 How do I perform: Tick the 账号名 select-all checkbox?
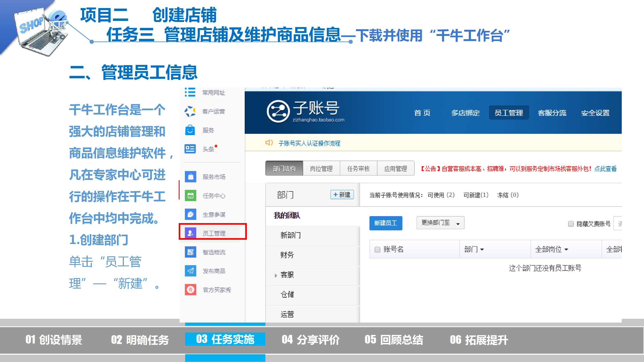point(377,250)
